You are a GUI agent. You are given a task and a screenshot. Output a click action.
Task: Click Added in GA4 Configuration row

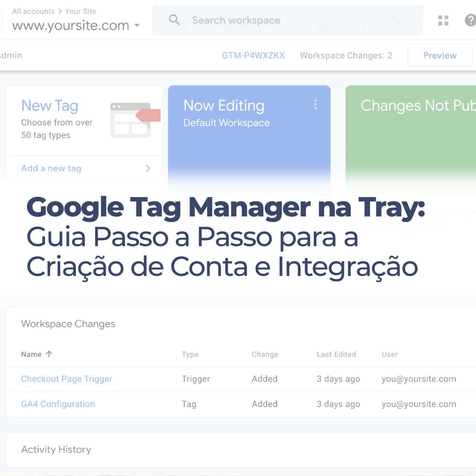coord(264,404)
